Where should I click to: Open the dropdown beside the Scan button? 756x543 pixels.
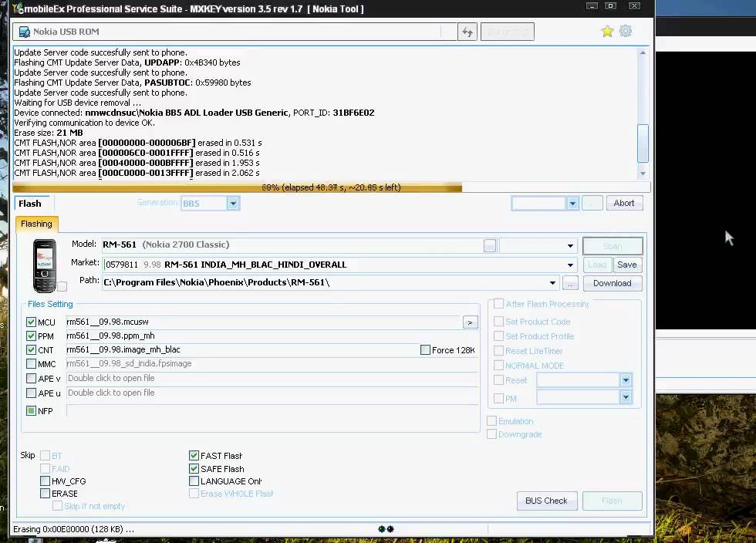[x=570, y=246]
